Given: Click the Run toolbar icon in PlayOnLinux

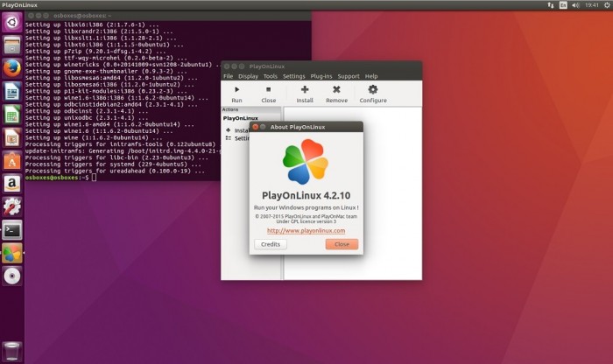Looking at the screenshot, I should 237,90.
